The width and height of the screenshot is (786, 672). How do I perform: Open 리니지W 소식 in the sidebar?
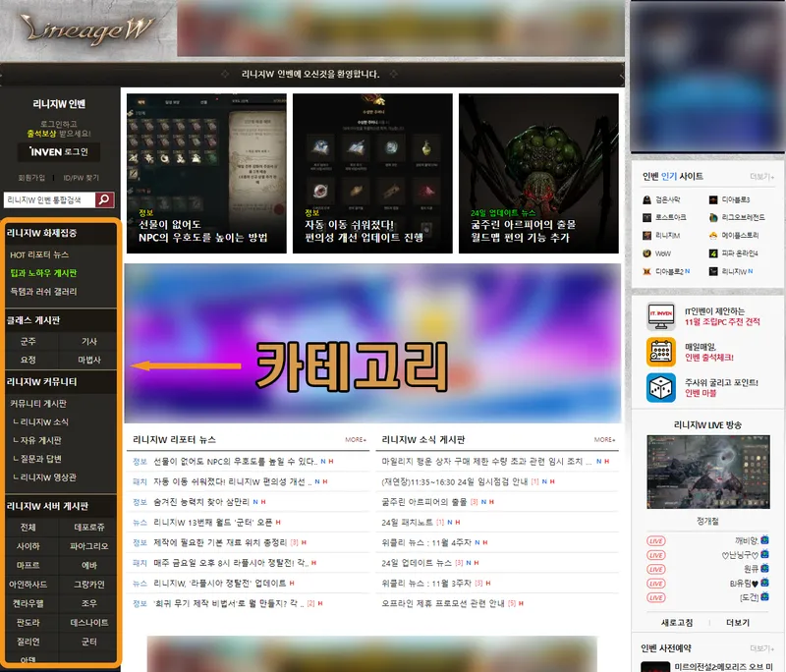click(x=40, y=421)
